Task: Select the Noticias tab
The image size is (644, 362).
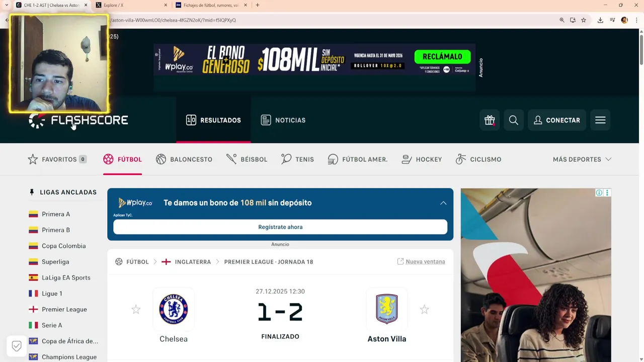Action: [x=283, y=120]
